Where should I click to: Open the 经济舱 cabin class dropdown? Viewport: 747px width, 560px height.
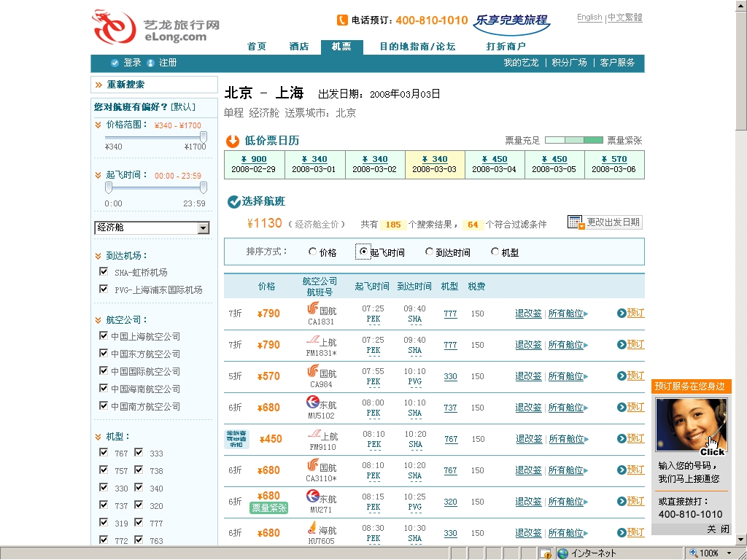(203, 228)
